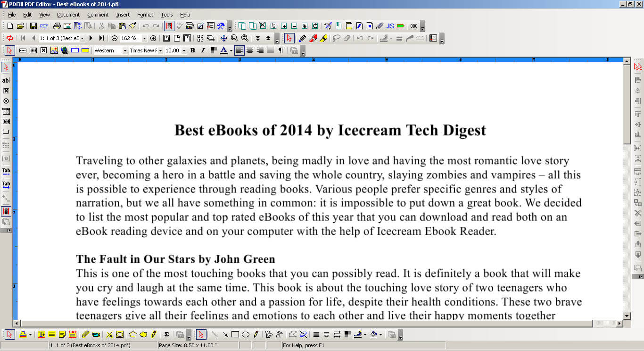644x351 pixels.
Task: Select the blue pencil drawing tool
Action: [x=303, y=38]
